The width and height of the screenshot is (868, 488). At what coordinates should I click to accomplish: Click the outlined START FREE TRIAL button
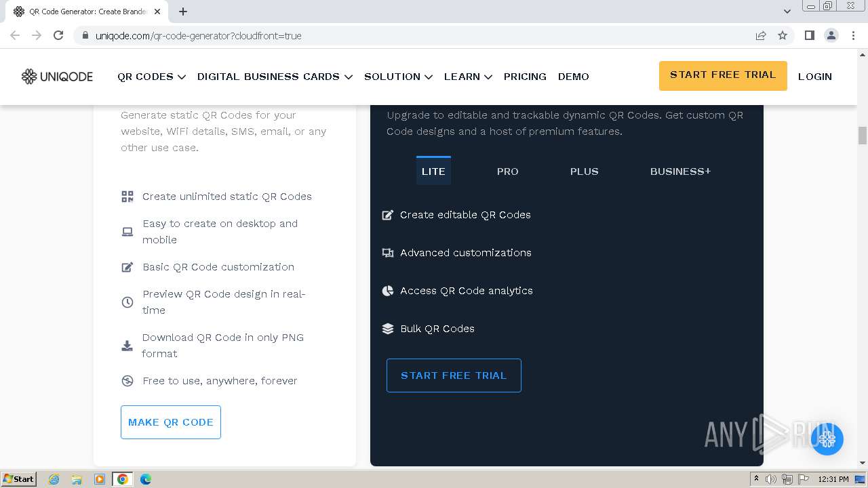[454, 375]
